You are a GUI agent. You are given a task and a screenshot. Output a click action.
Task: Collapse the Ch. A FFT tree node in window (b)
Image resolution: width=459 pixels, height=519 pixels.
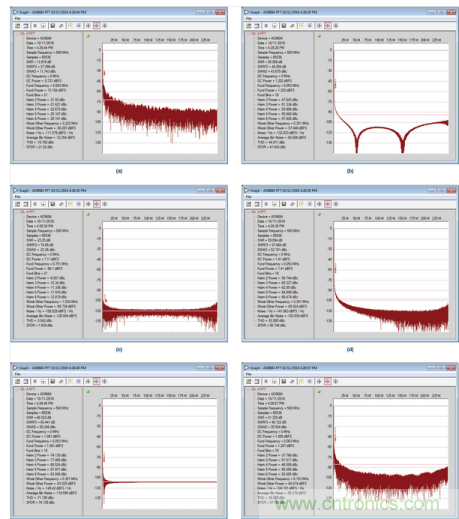point(248,34)
